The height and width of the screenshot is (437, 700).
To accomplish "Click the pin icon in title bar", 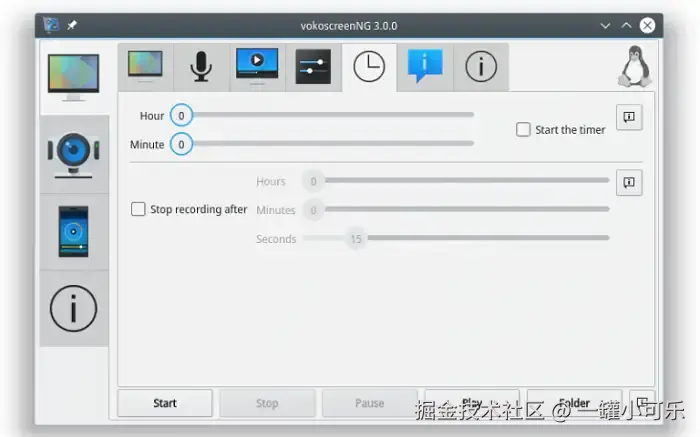I will pos(72,25).
